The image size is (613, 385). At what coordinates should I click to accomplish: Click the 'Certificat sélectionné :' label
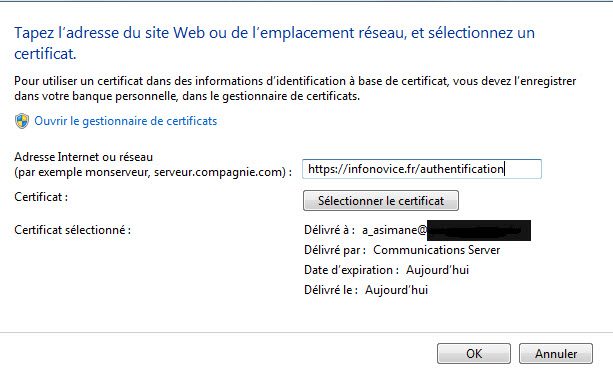point(72,230)
